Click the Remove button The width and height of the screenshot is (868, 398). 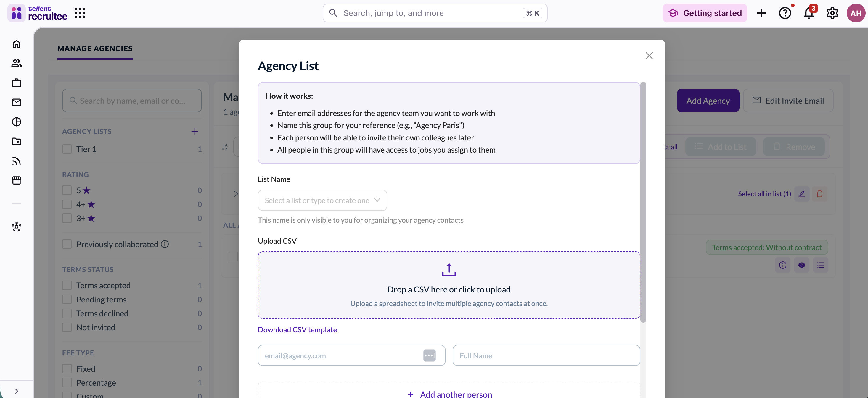[x=794, y=147]
